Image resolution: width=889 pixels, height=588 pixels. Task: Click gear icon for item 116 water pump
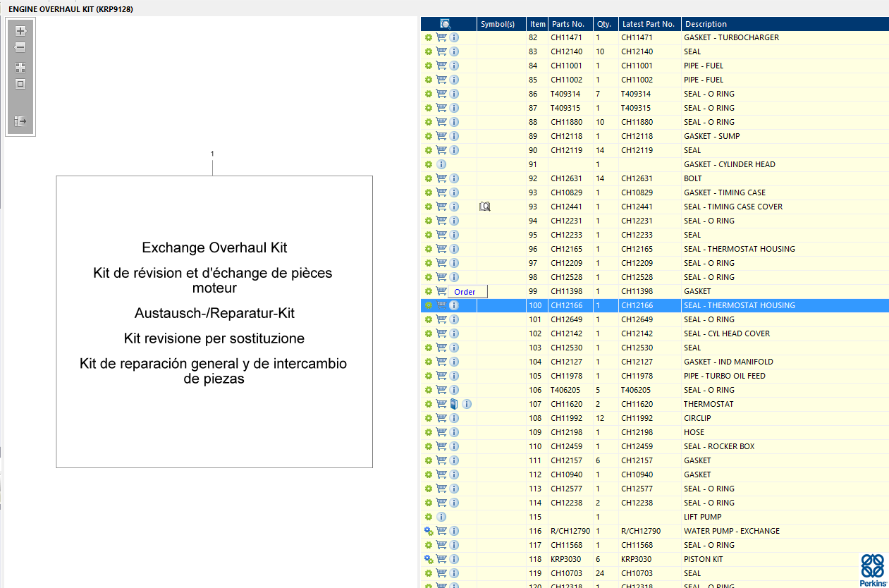click(428, 531)
